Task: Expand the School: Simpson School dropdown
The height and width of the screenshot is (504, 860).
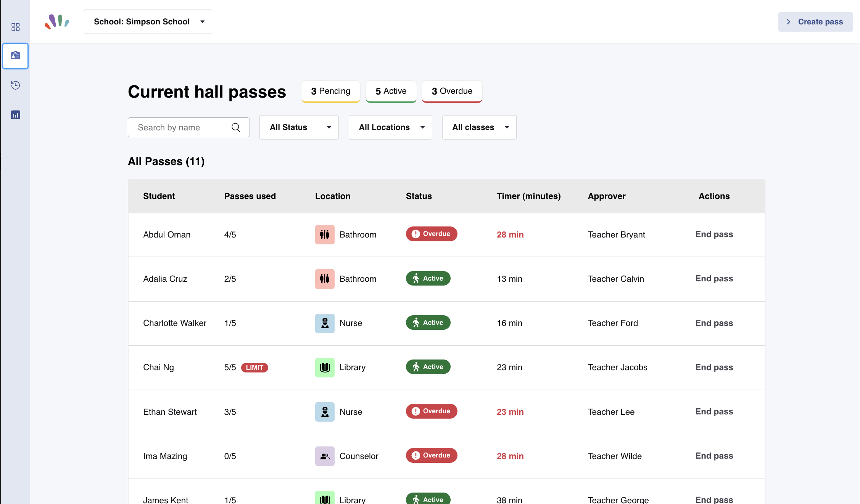Action: 148,22
